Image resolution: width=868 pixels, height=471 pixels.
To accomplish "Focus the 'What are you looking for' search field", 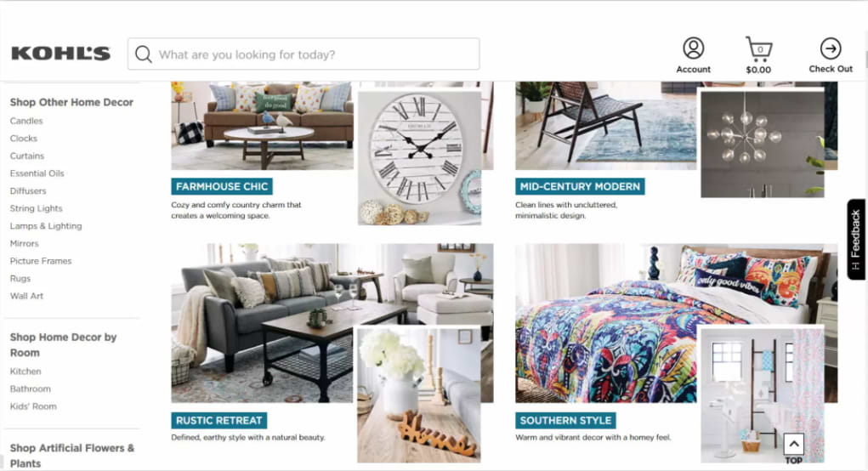I will click(x=304, y=54).
